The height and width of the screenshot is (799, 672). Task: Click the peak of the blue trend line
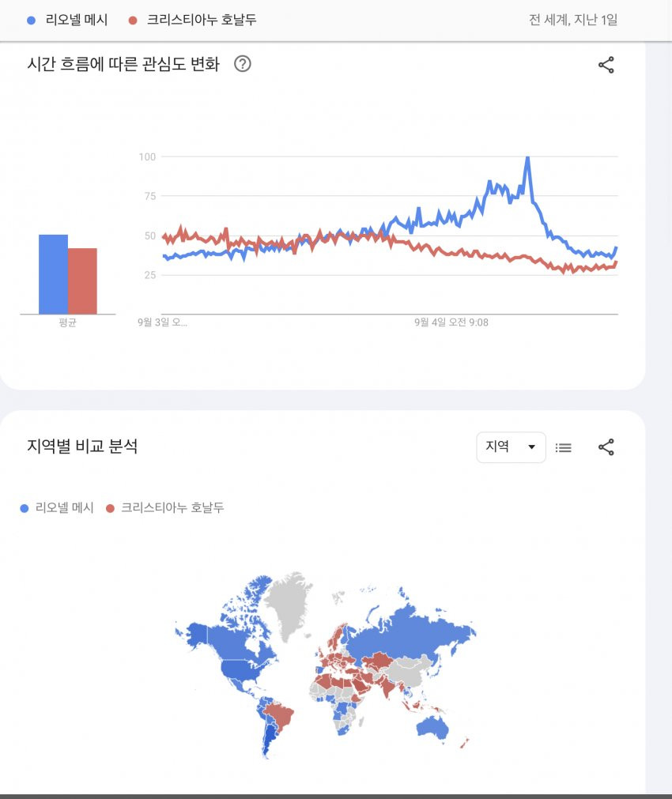(x=527, y=158)
